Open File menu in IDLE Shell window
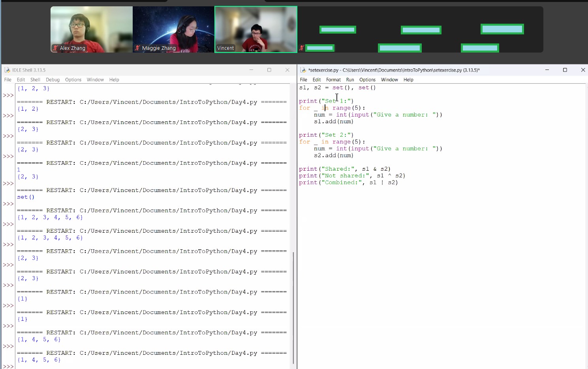The width and height of the screenshot is (588, 369). pos(8,80)
